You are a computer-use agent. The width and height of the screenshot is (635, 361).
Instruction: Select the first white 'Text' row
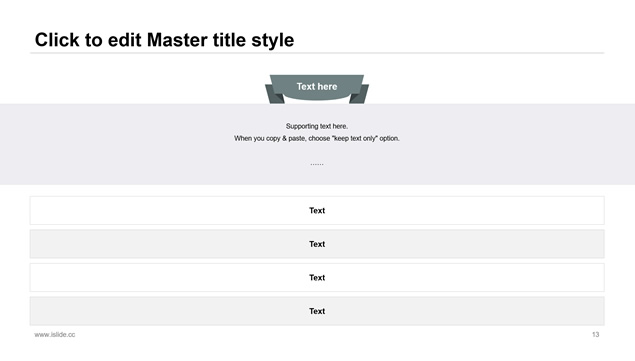point(317,210)
